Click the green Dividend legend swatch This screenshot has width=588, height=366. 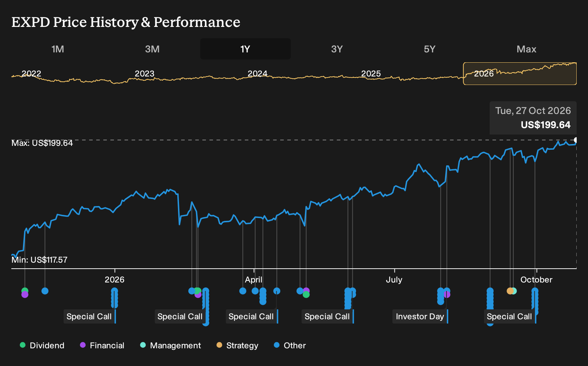[x=23, y=345]
